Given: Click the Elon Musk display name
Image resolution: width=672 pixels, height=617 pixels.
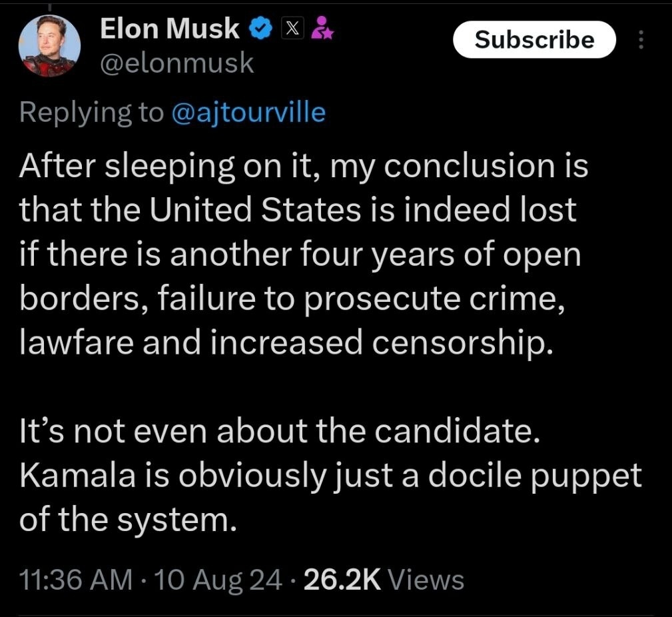Looking at the screenshot, I should click(x=170, y=28).
